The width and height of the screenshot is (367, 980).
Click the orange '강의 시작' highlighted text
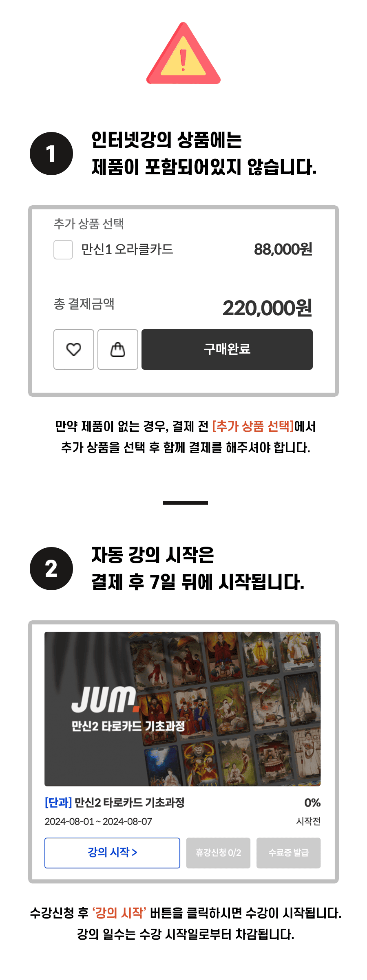click(x=119, y=913)
